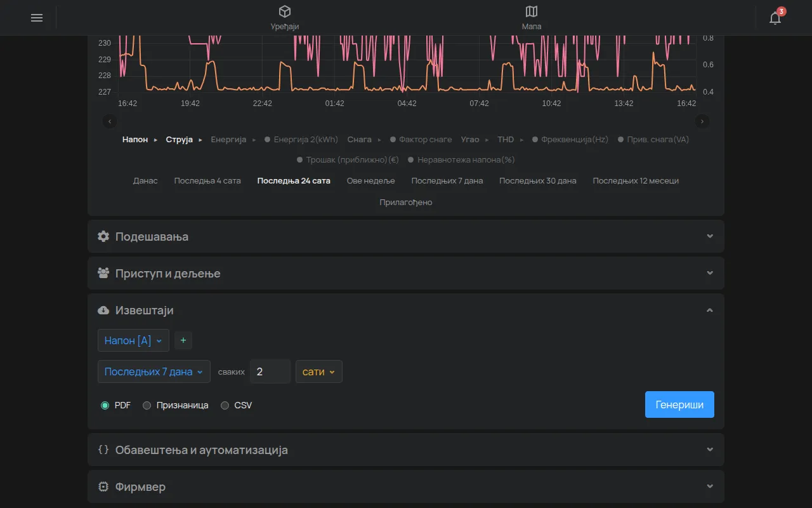Click the Подешавања gear icon

point(103,236)
